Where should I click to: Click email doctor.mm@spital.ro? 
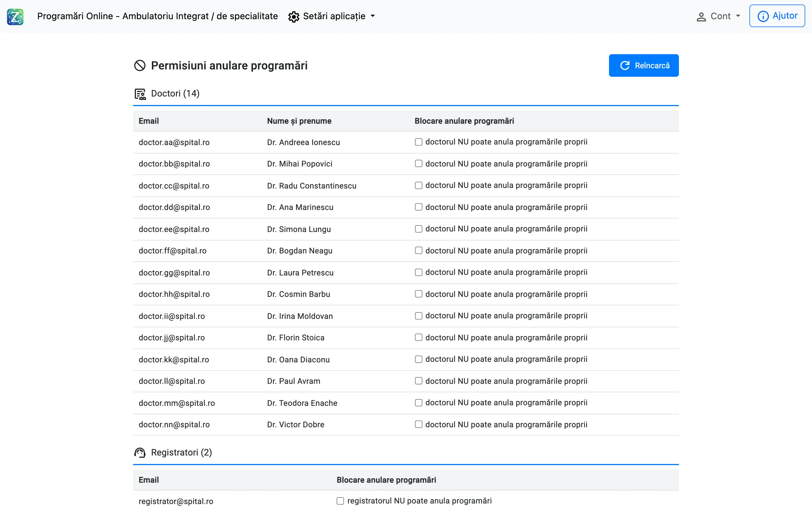(x=177, y=403)
